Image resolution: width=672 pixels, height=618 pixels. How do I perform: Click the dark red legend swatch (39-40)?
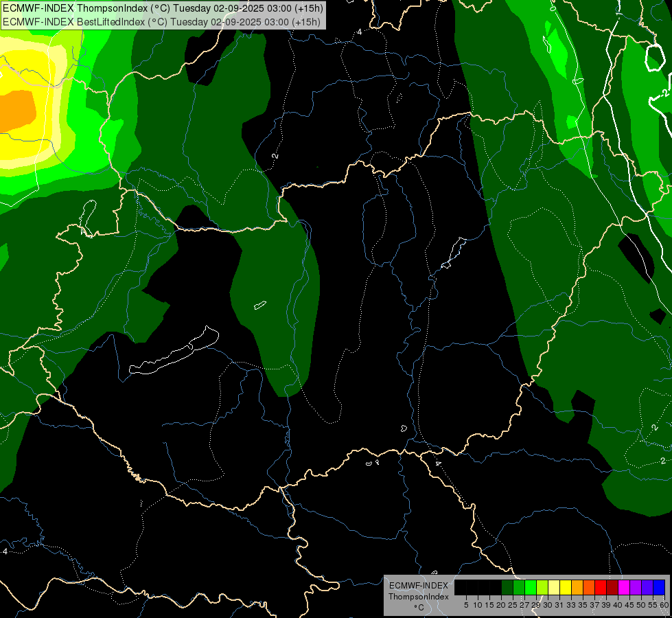(x=612, y=587)
